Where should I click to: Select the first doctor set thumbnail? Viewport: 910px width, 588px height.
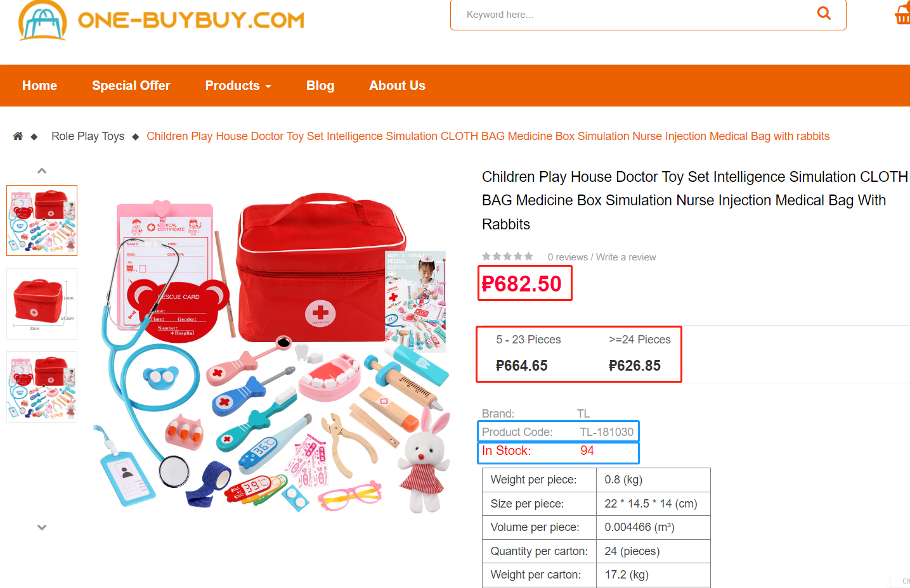coord(42,220)
